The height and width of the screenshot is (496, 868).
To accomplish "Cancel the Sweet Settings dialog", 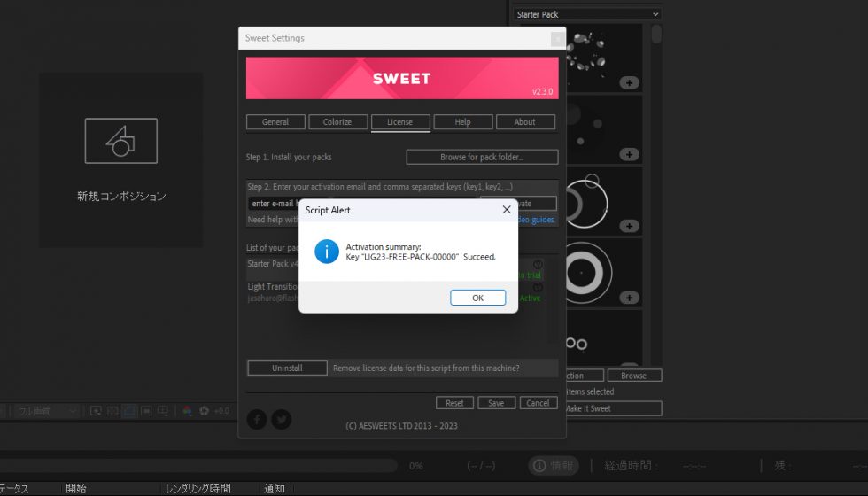I will pos(539,403).
